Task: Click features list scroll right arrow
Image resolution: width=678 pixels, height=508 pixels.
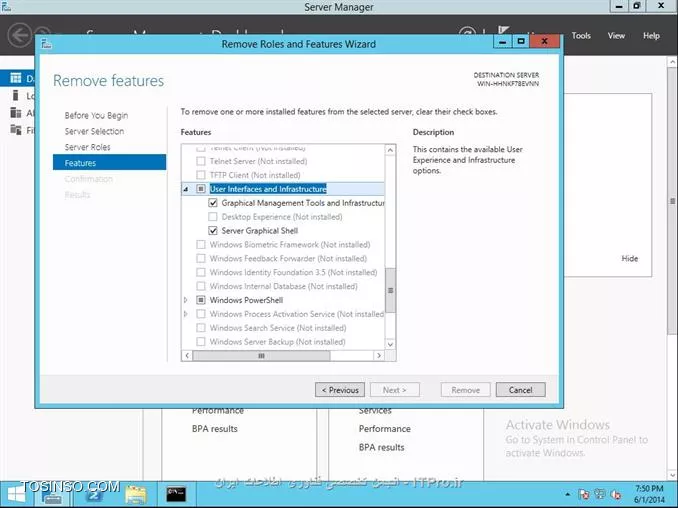Action: pos(379,355)
